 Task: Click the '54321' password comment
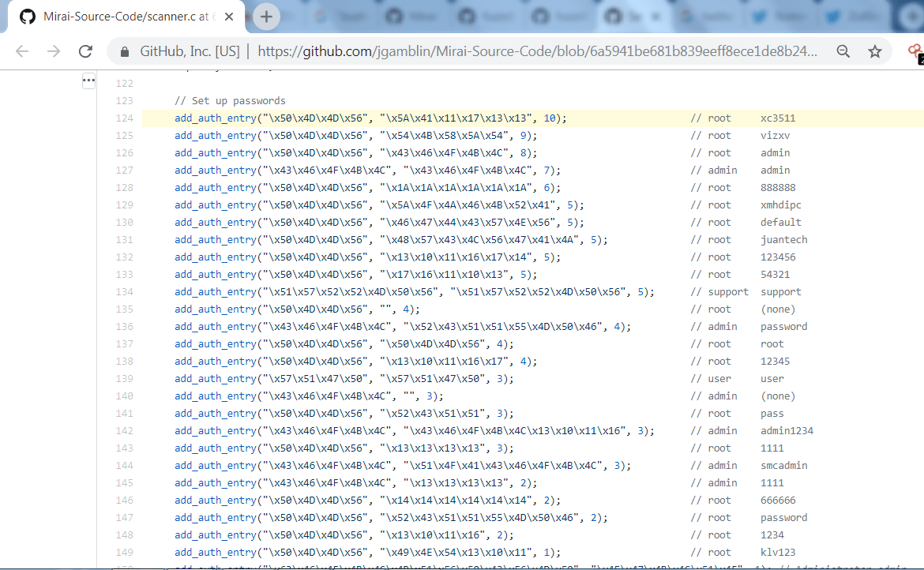(775, 275)
